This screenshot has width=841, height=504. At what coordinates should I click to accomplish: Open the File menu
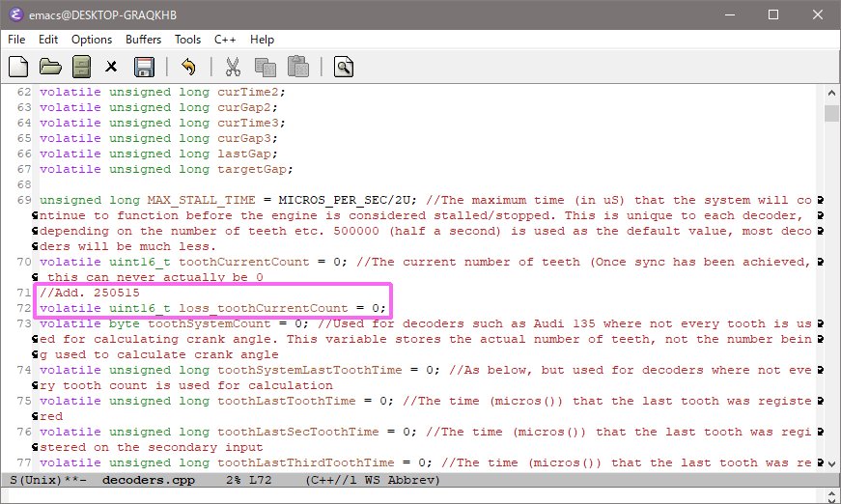pyautogui.click(x=16, y=40)
